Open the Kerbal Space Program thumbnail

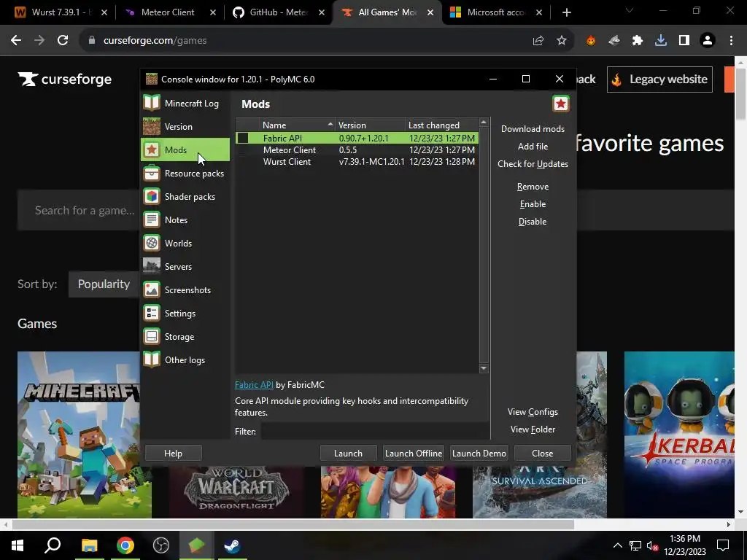pyautogui.click(x=679, y=435)
